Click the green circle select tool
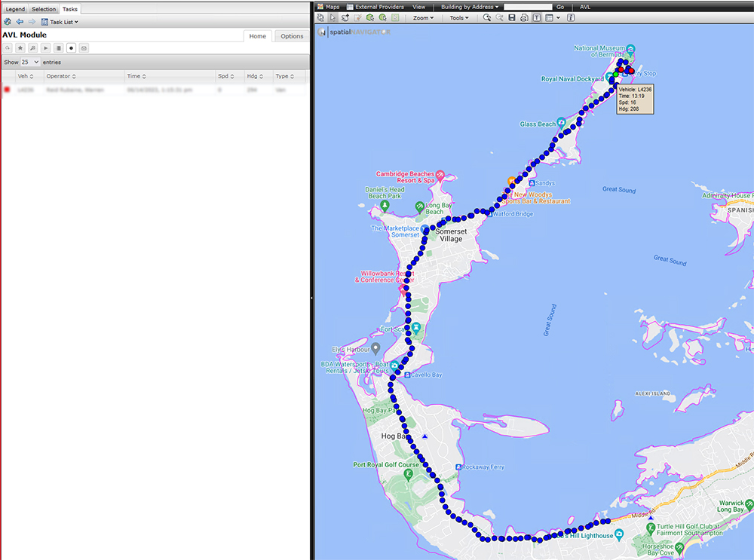 383,18
